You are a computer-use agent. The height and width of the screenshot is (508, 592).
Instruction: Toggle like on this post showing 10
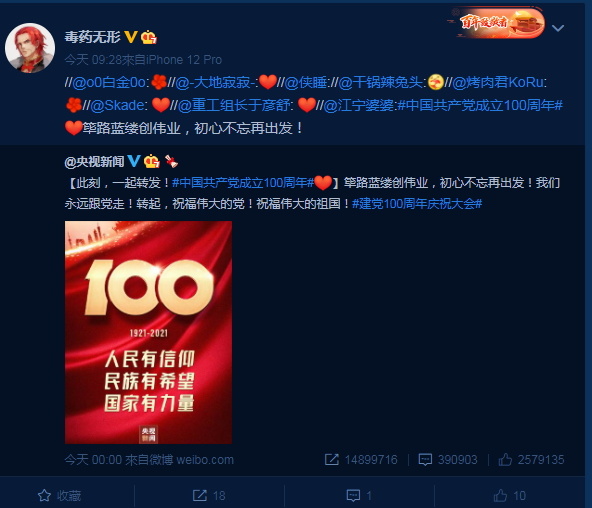[x=510, y=496]
